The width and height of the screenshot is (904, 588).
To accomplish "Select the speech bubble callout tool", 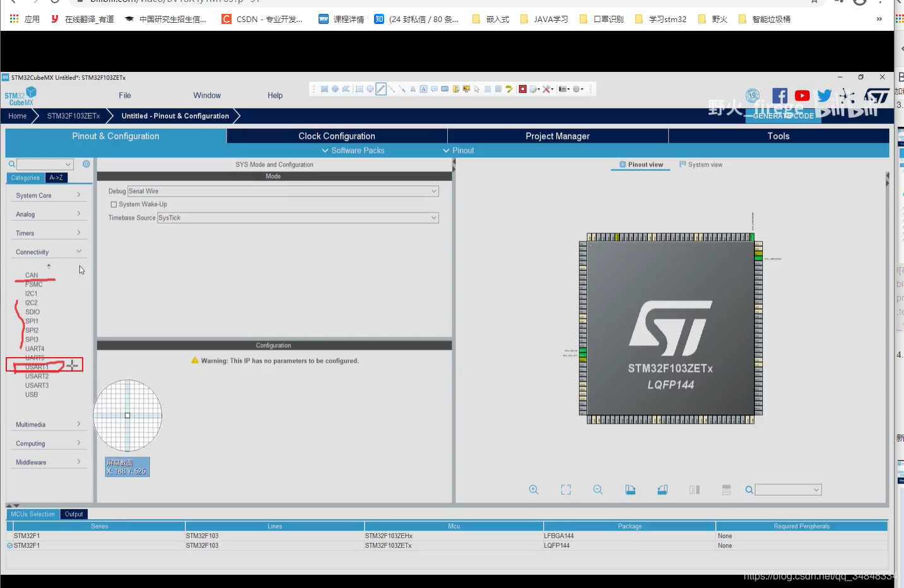I will point(434,89).
